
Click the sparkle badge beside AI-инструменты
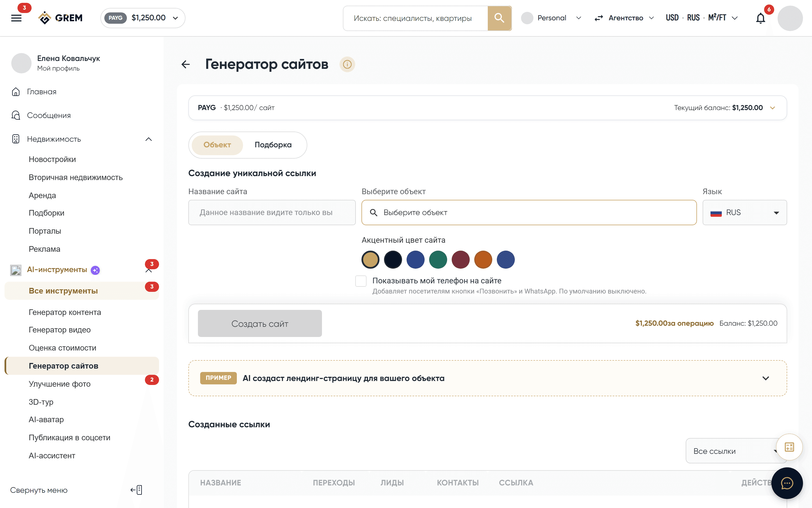[96, 270]
